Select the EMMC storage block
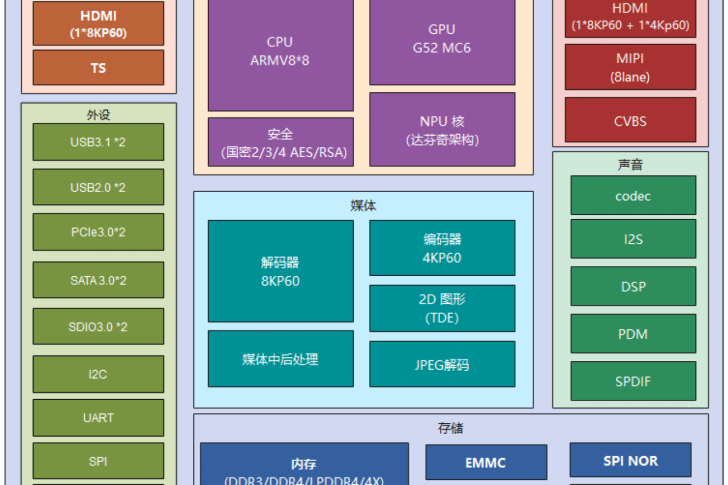Viewport: 728px width, 485px height. [485, 463]
